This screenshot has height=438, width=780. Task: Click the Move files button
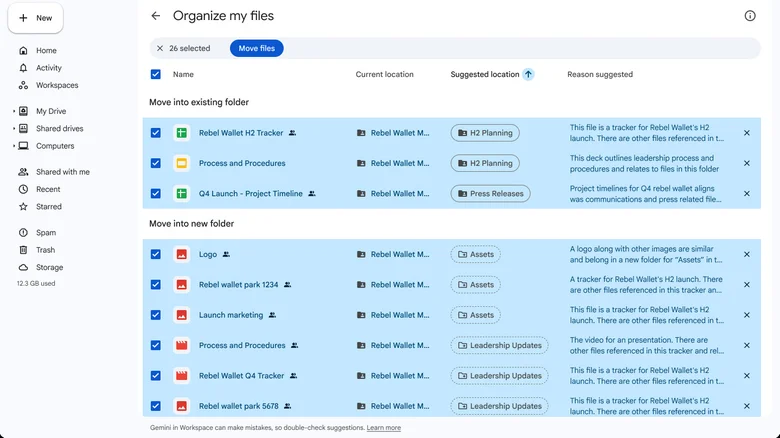click(x=257, y=48)
